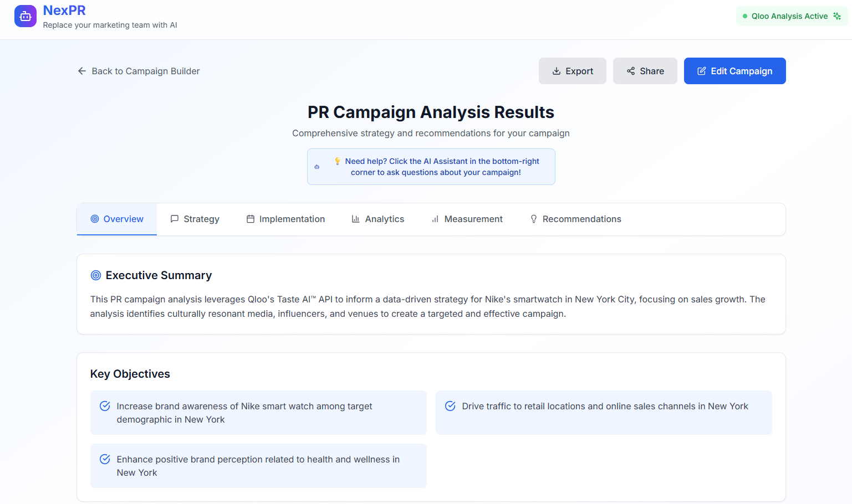The image size is (852, 504).
Task: Click the Share button
Action: [645, 71]
